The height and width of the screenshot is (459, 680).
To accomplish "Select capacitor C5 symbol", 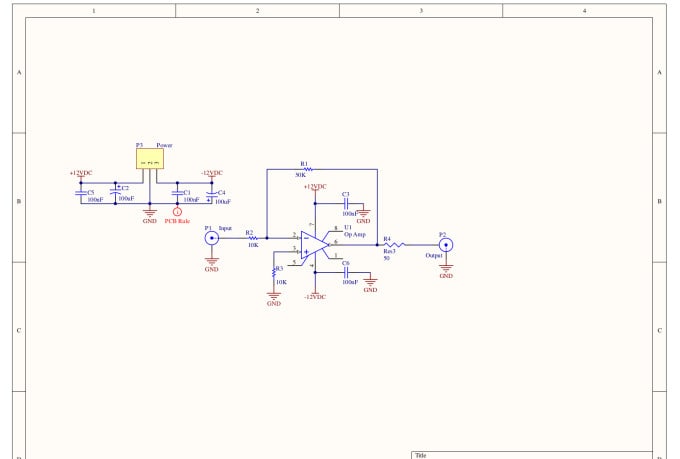I will [x=81, y=193].
